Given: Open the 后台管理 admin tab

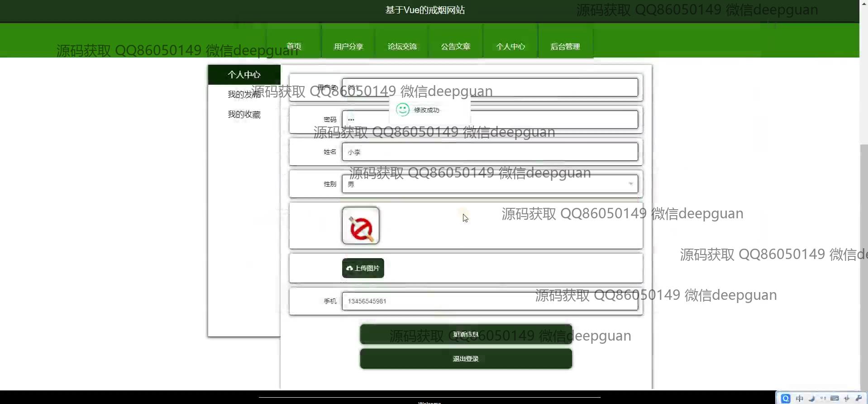Looking at the screenshot, I should 565,46.
